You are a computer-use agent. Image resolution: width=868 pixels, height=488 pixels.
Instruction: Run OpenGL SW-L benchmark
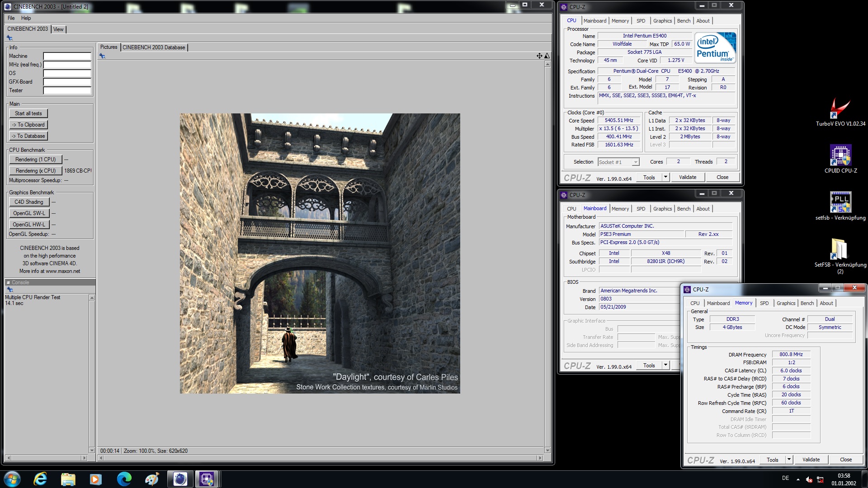(x=29, y=213)
